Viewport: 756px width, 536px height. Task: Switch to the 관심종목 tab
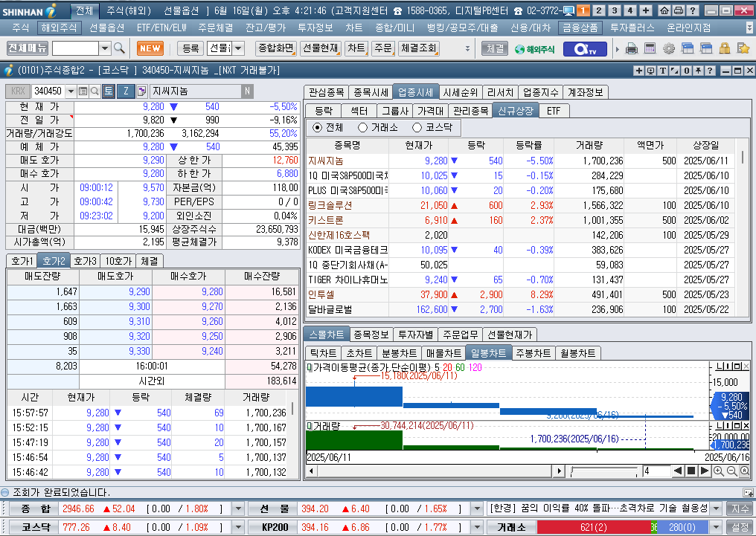(x=327, y=92)
